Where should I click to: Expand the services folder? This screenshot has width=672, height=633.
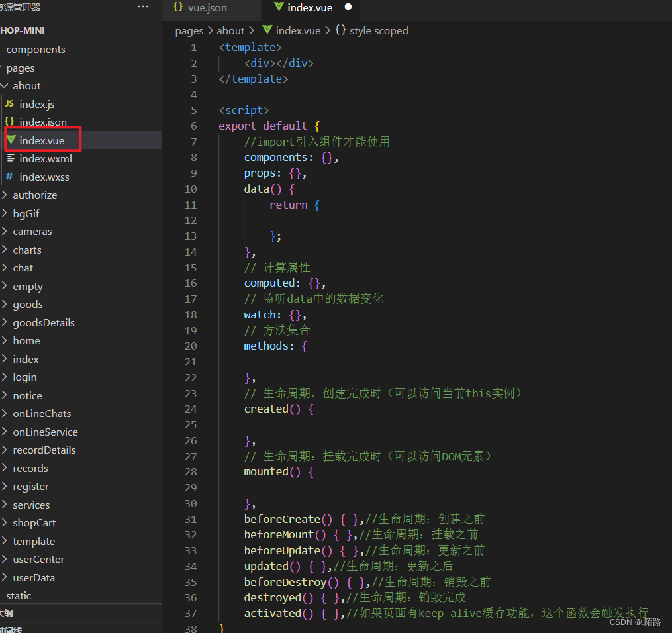coord(4,505)
